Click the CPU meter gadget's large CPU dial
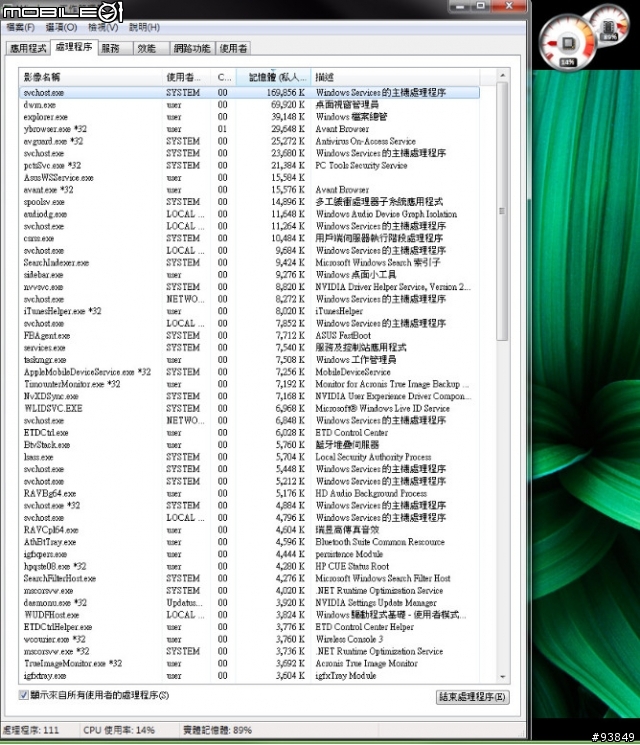640x745 pixels. [x=566, y=42]
